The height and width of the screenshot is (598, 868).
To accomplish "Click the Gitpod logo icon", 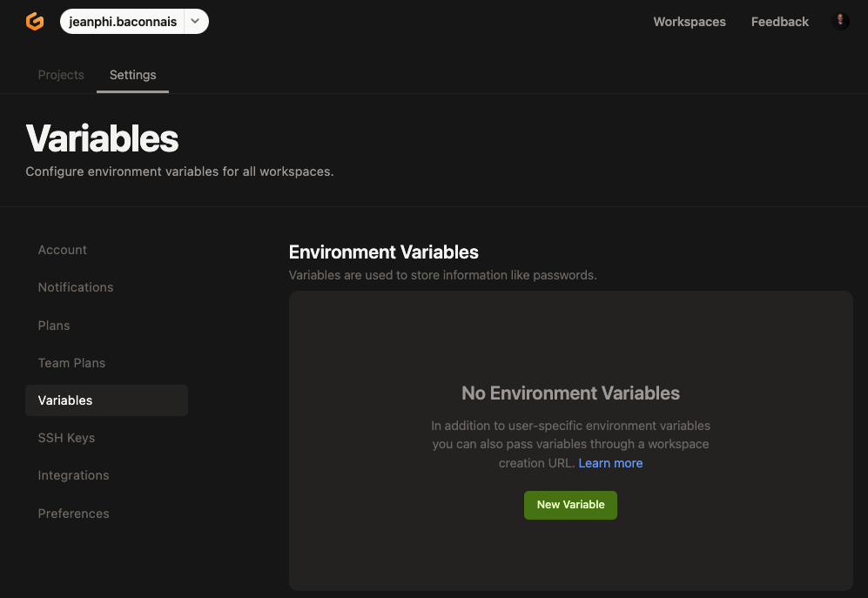I will click(x=35, y=22).
